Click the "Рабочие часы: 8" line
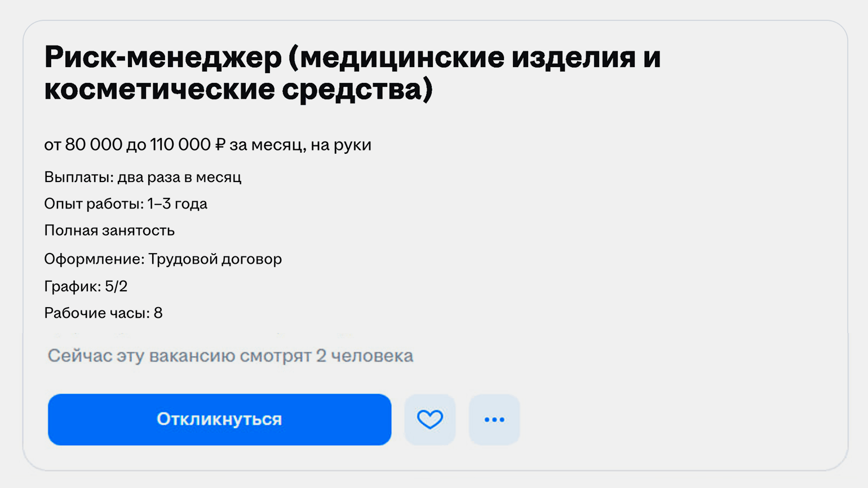 (103, 313)
